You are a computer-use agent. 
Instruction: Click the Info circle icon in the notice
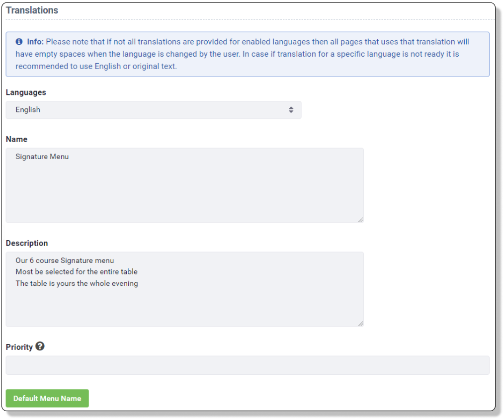(x=19, y=41)
